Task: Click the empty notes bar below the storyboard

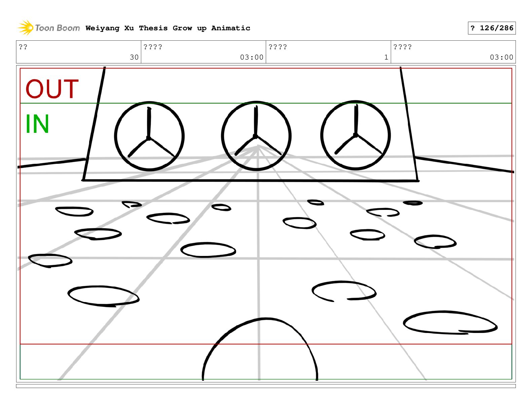Action: (x=266, y=386)
